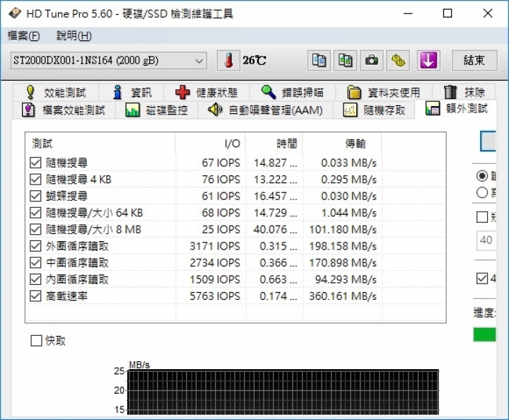
Task: Click the copy screenshot to clipboard icon
Action: (x=345, y=60)
